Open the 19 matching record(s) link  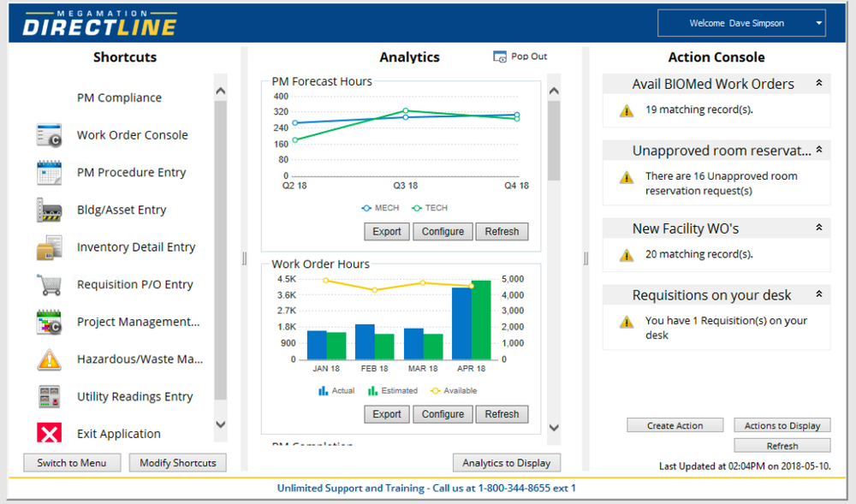point(699,110)
